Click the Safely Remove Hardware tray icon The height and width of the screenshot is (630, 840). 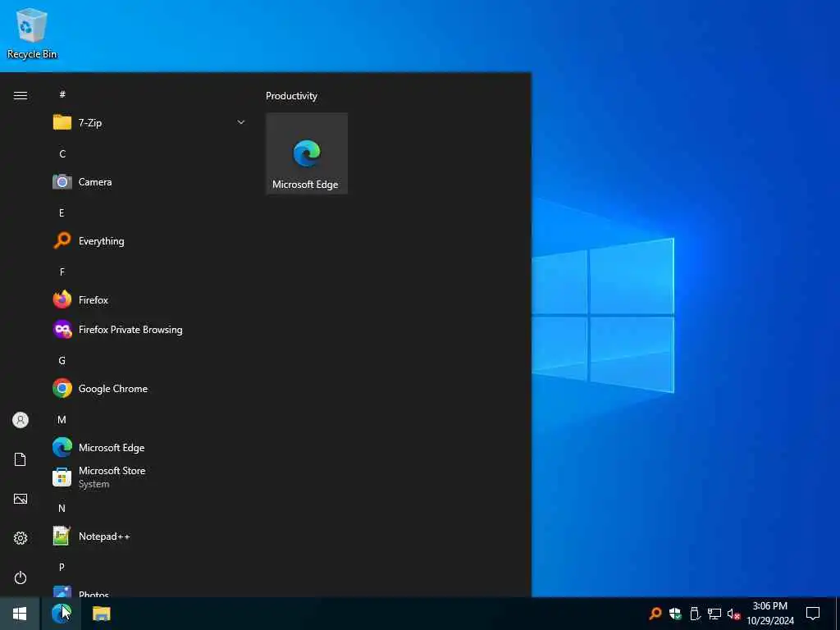(x=695, y=614)
